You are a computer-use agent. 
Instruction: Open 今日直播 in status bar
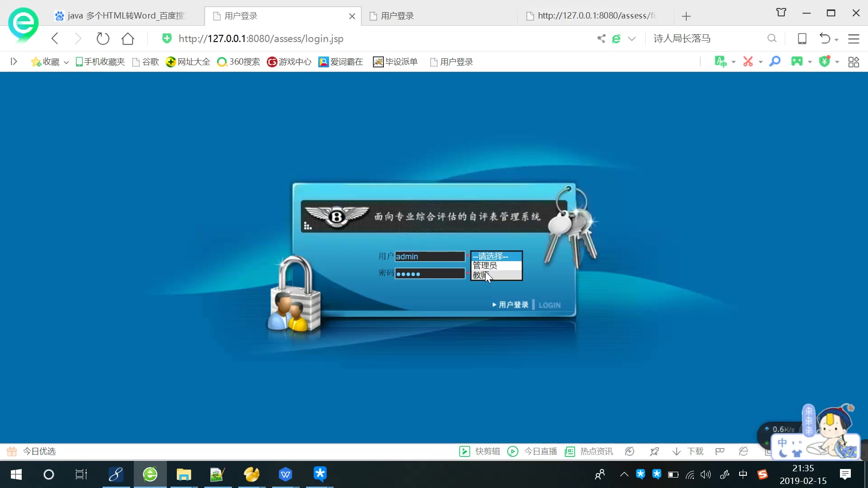coord(533,451)
